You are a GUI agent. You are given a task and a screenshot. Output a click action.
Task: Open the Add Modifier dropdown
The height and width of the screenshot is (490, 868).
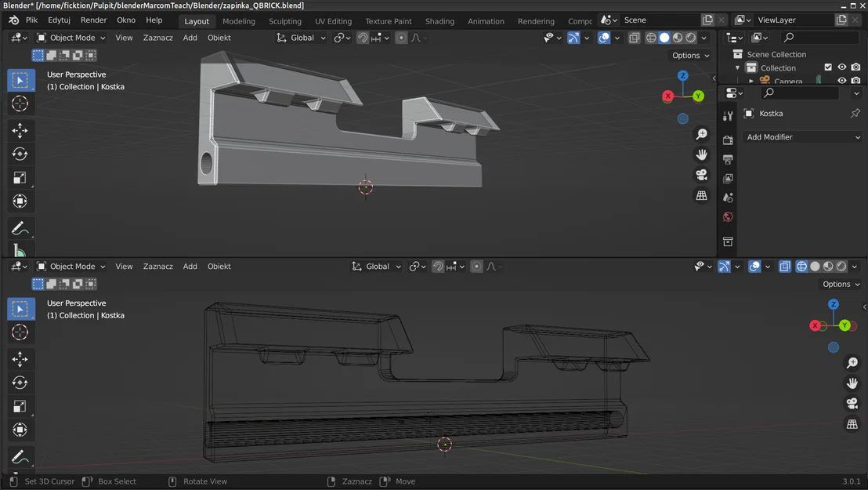[803, 137]
